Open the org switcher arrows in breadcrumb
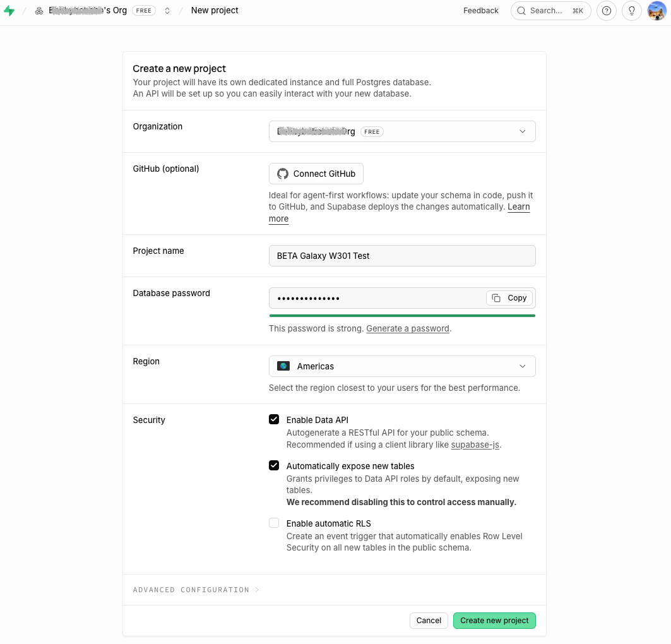Image resolution: width=671 pixels, height=644 pixels. (x=167, y=11)
